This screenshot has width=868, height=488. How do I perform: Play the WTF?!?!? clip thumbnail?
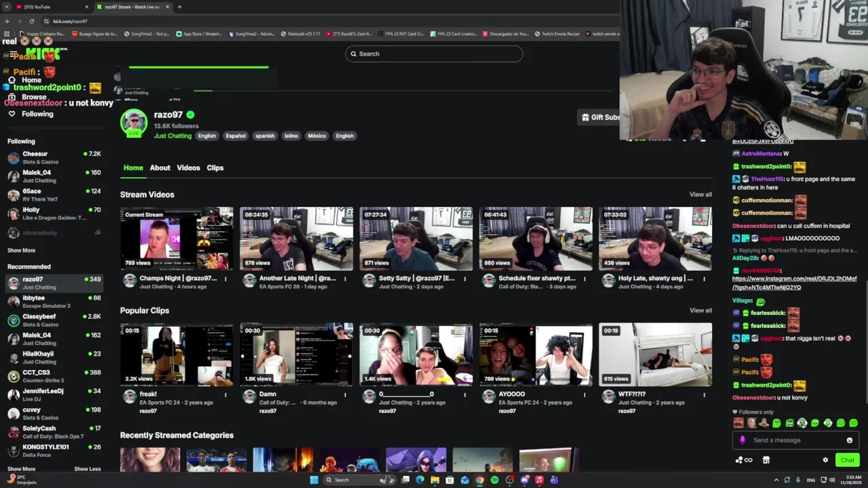[x=655, y=354]
